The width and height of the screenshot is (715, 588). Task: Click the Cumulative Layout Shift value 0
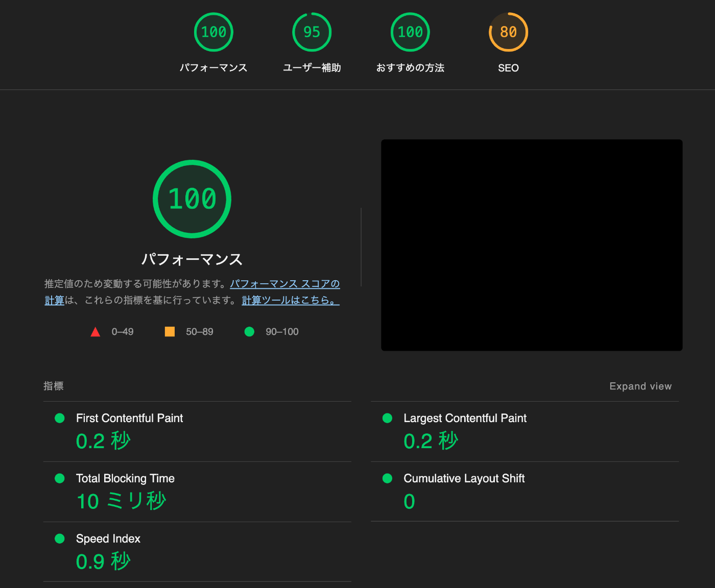(x=409, y=502)
